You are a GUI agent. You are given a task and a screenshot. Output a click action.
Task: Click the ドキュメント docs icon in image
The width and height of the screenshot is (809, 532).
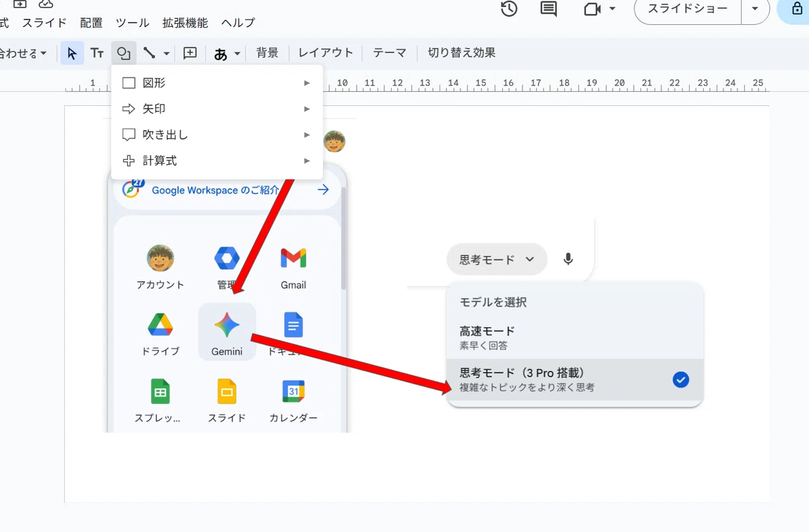[x=293, y=325]
